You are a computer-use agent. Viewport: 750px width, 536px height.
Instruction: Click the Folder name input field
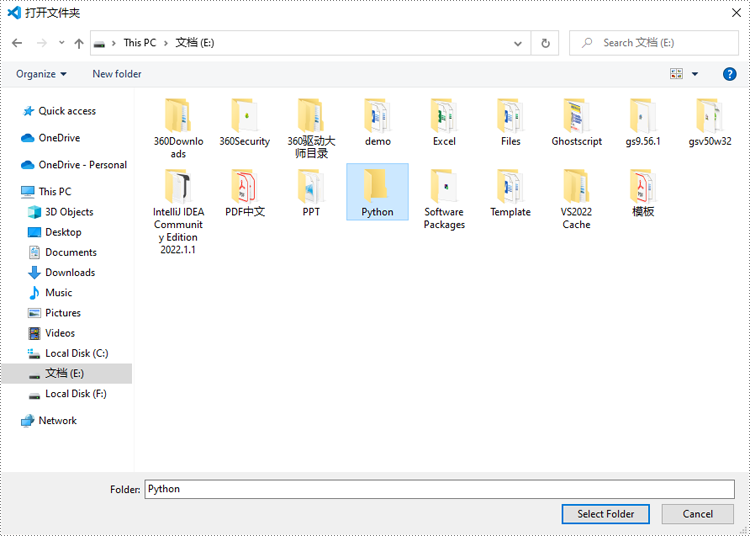point(440,489)
